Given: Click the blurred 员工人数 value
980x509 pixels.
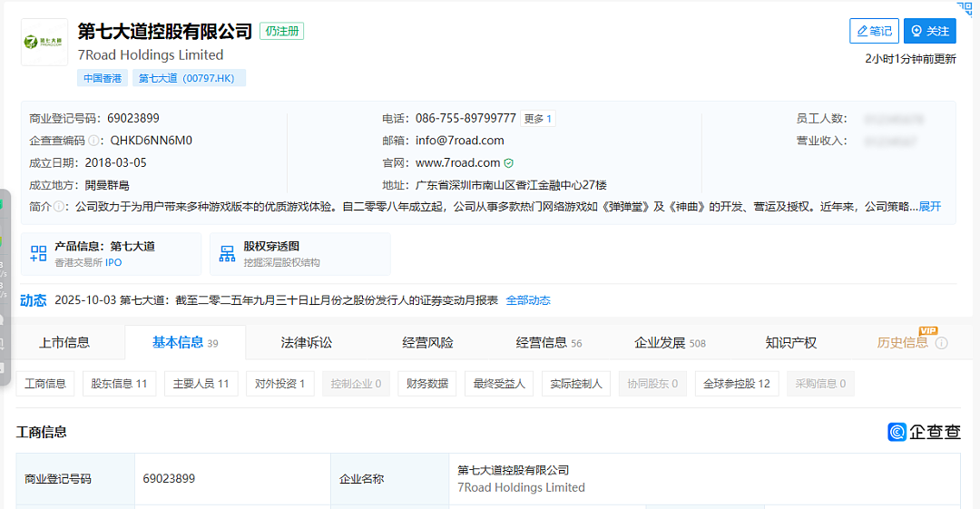Looking at the screenshot, I should pos(895,119).
